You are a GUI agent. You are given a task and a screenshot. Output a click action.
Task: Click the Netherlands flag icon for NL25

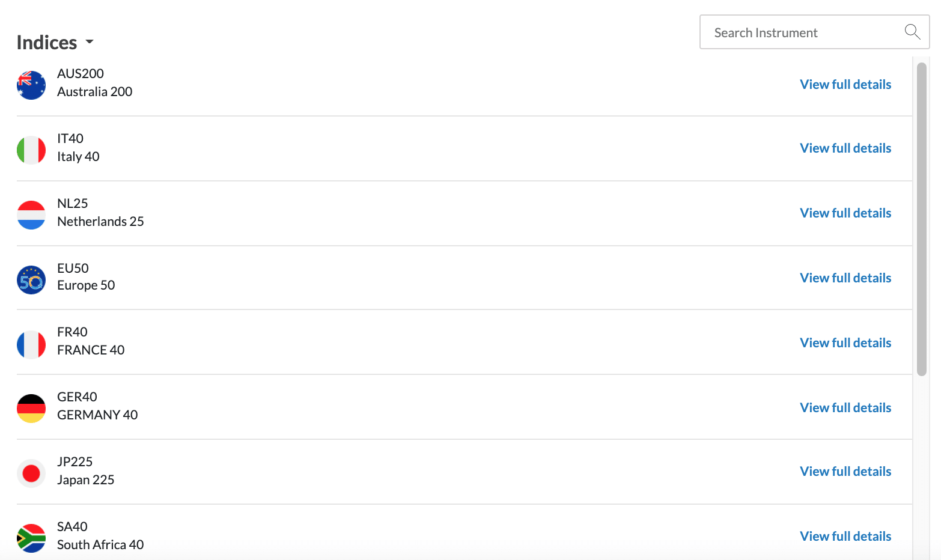31,215
